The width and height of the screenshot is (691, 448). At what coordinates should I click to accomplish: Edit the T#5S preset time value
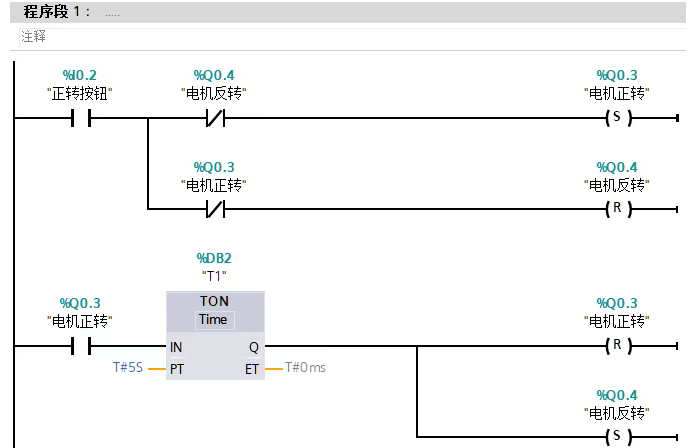click(x=129, y=368)
